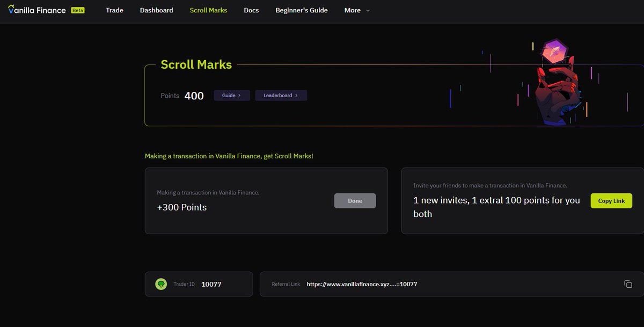Click grey 'Making a transaction' card caption
Viewport: 644px width, 327px height.
pos(208,192)
